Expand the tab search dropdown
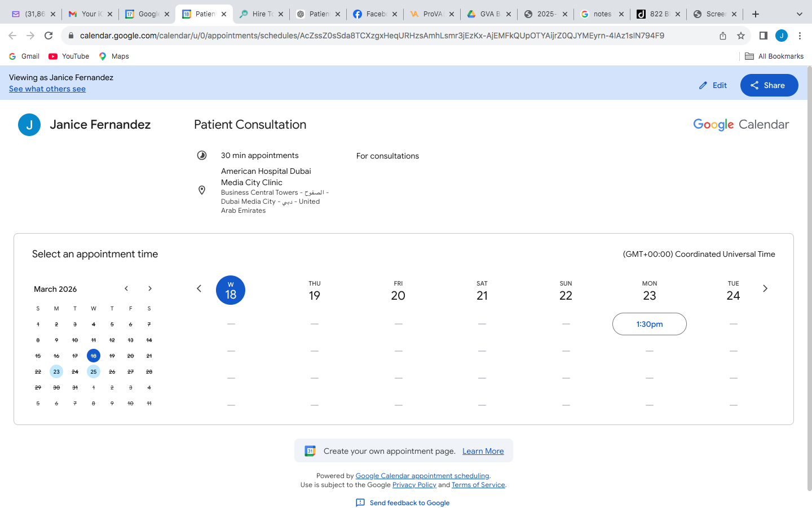 [x=799, y=14]
